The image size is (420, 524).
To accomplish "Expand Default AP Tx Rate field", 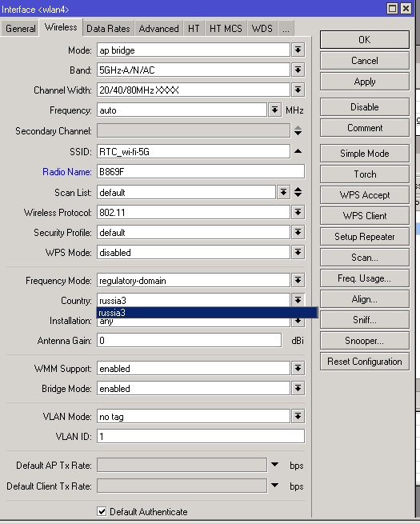I will click(274, 465).
